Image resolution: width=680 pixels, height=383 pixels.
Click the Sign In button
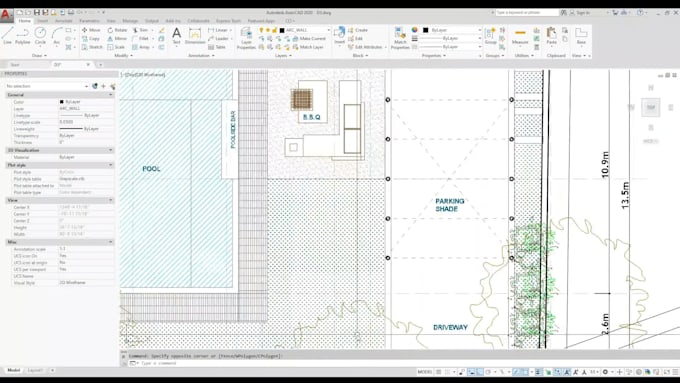[x=580, y=13]
